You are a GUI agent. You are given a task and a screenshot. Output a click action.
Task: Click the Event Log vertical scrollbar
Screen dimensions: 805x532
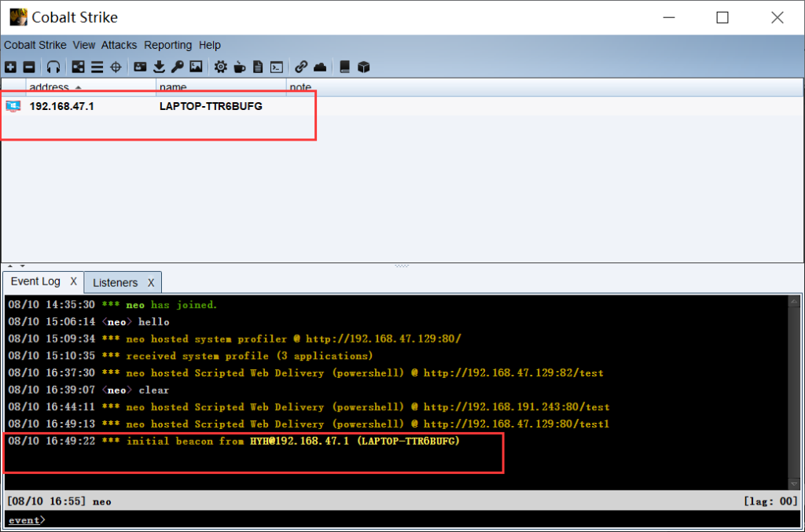(x=794, y=393)
